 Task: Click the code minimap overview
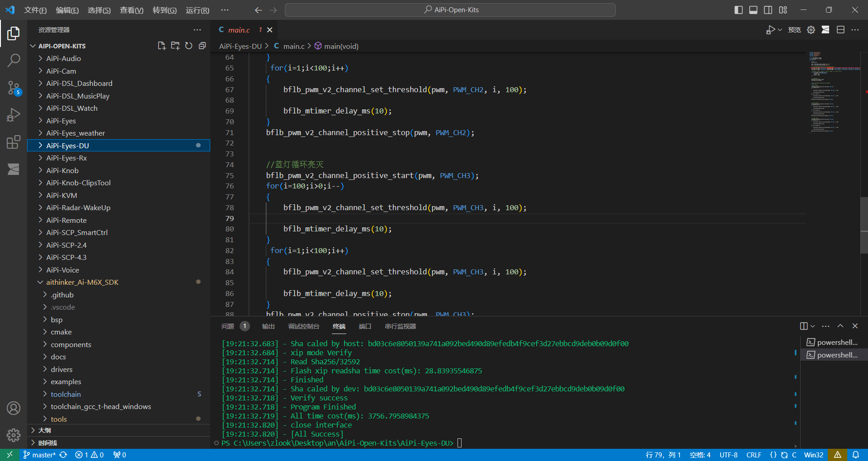tap(834, 93)
